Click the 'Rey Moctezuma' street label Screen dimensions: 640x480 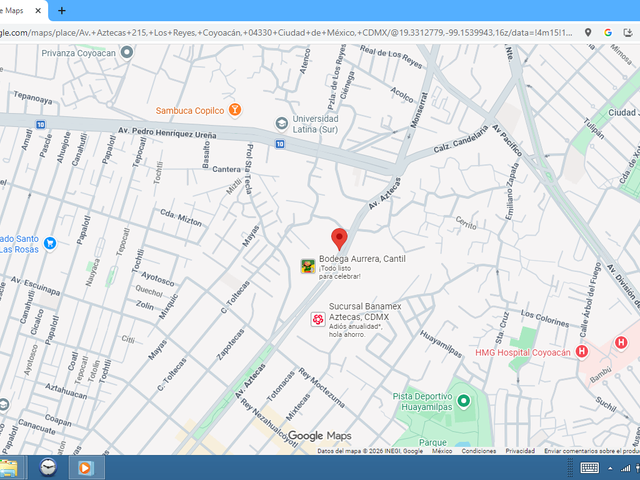pyautogui.click(x=321, y=388)
